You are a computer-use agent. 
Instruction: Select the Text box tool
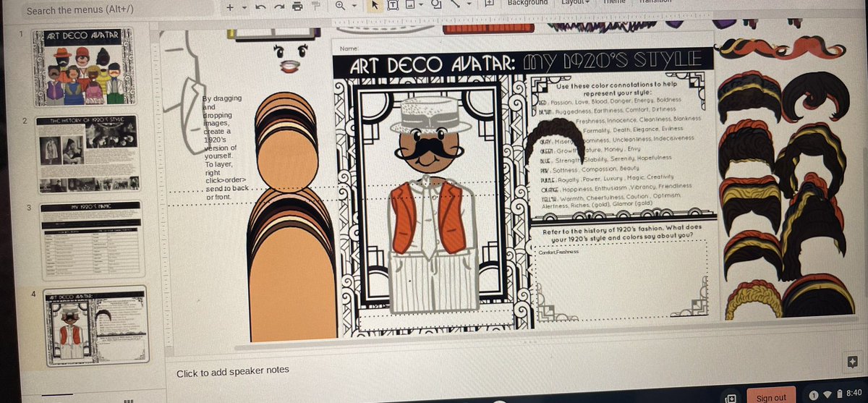click(393, 4)
